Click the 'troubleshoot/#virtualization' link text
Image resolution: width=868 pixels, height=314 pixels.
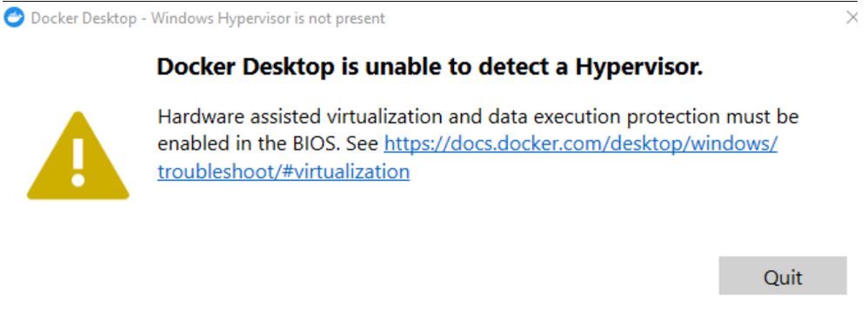pos(284,171)
